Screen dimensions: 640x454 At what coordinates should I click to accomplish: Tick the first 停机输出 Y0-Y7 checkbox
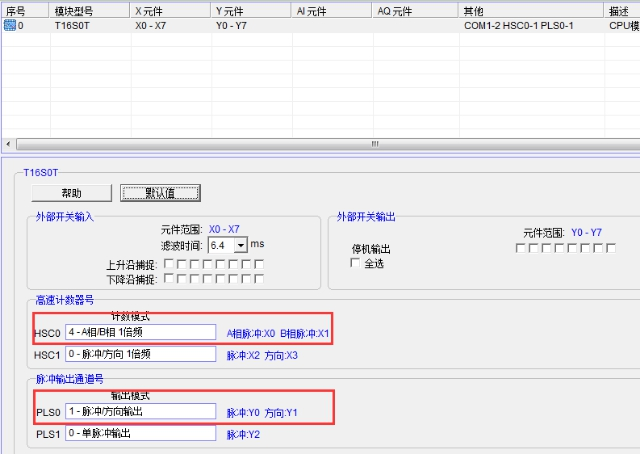tap(520, 248)
